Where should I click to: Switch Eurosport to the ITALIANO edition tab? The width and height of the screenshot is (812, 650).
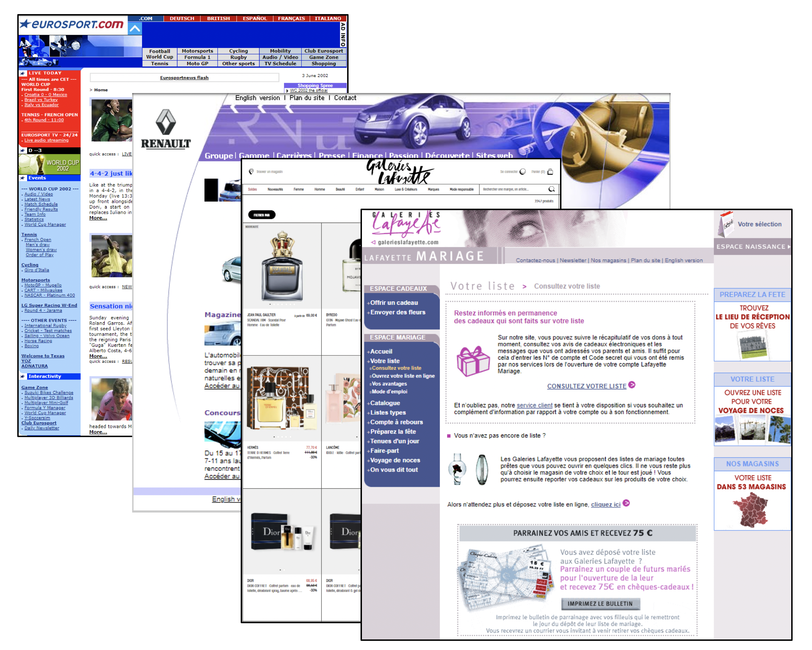tap(328, 18)
